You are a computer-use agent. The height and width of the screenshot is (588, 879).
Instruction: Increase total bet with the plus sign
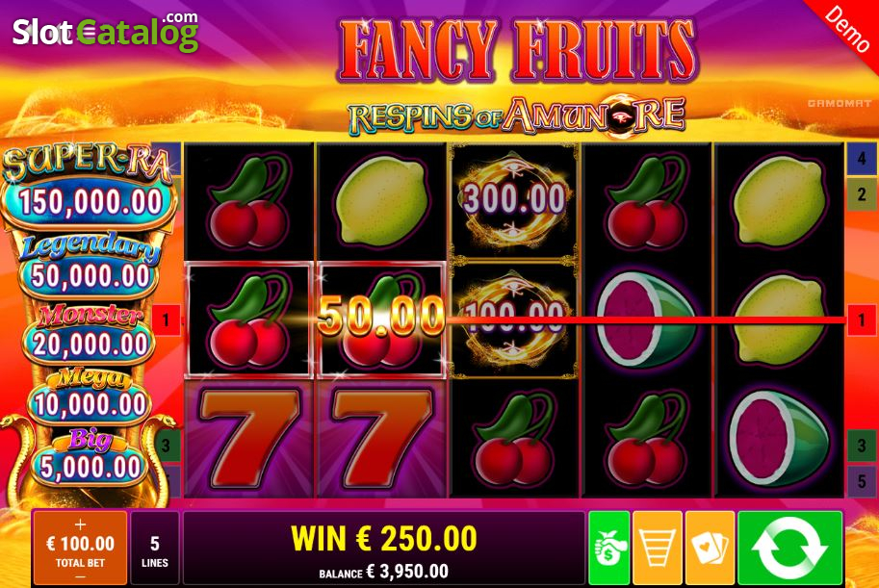[x=80, y=524]
